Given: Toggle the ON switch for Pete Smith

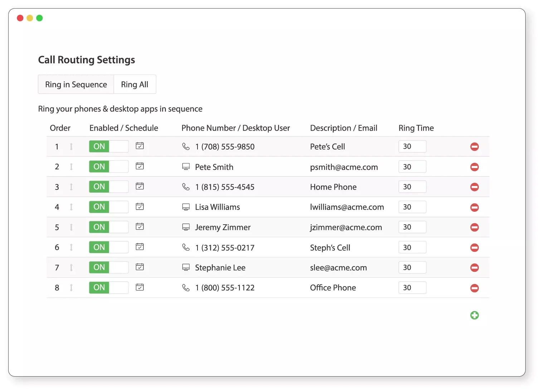Looking at the screenshot, I should (x=109, y=166).
